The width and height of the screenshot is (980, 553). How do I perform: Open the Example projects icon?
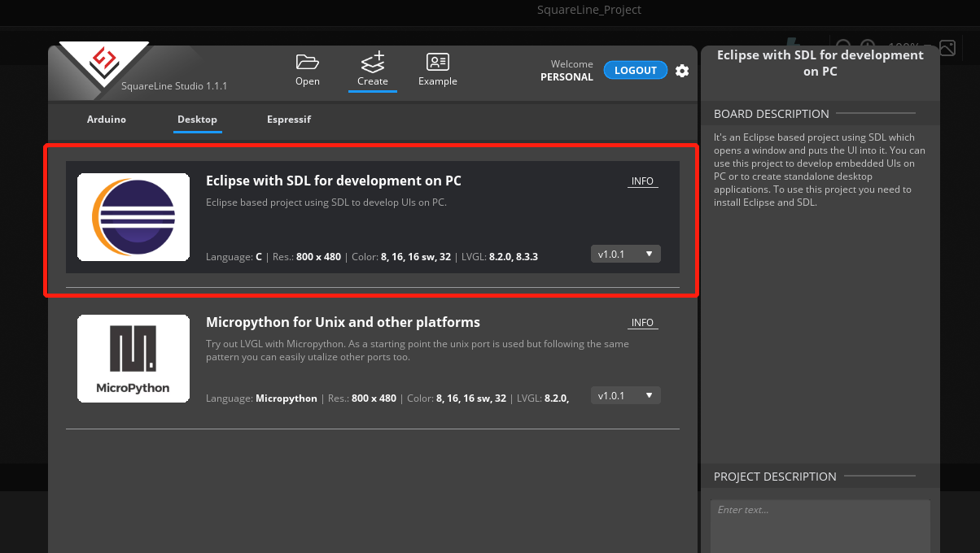[438, 63]
